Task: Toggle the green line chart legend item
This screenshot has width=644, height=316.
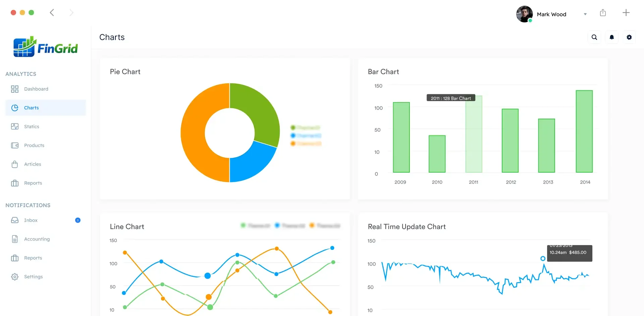Action: [x=256, y=226]
